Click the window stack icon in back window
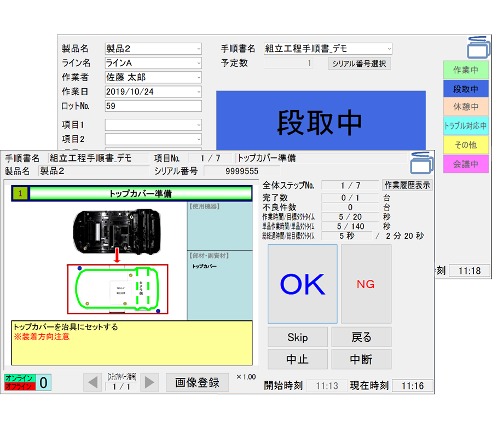 (479, 47)
